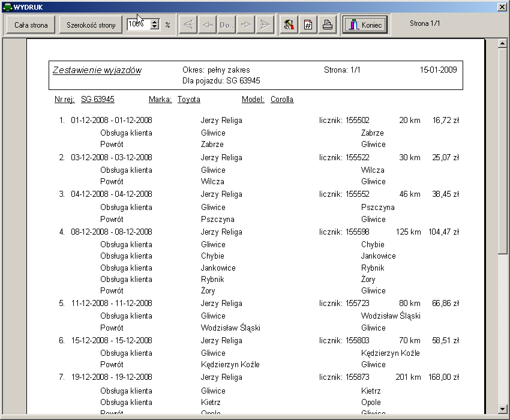Click the '168,00 zł' amount
Viewport: 510px width, 420px height.
click(x=443, y=377)
